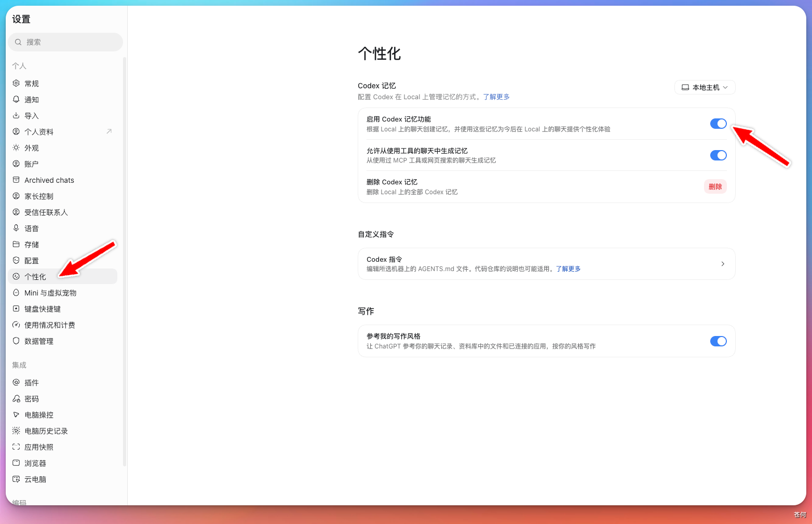The height and width of the screenshot is (524, 812).
Task: Toggle 允许从使用工具的聊天中生成记忆 switch
Action: click(x=719, y=155)
